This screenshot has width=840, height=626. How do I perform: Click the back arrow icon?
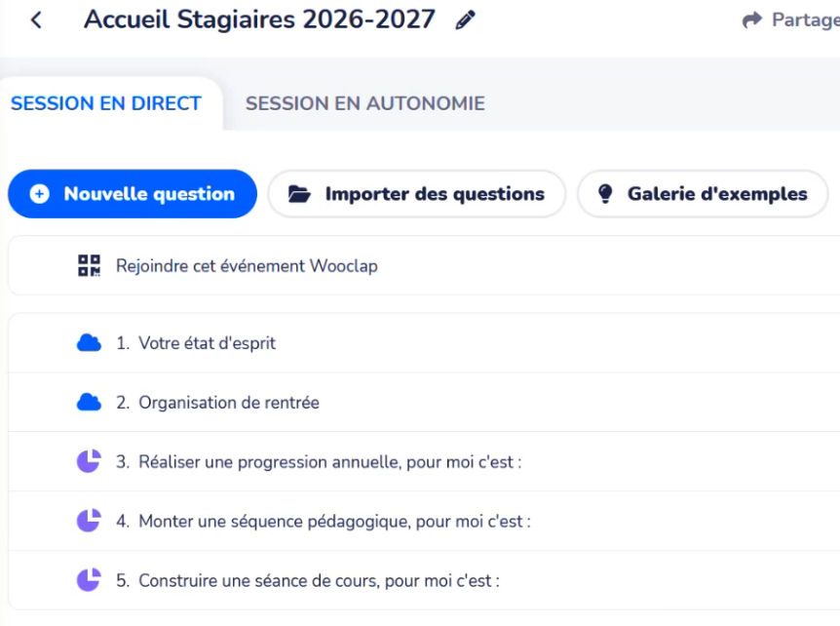(x=36, y=20)
